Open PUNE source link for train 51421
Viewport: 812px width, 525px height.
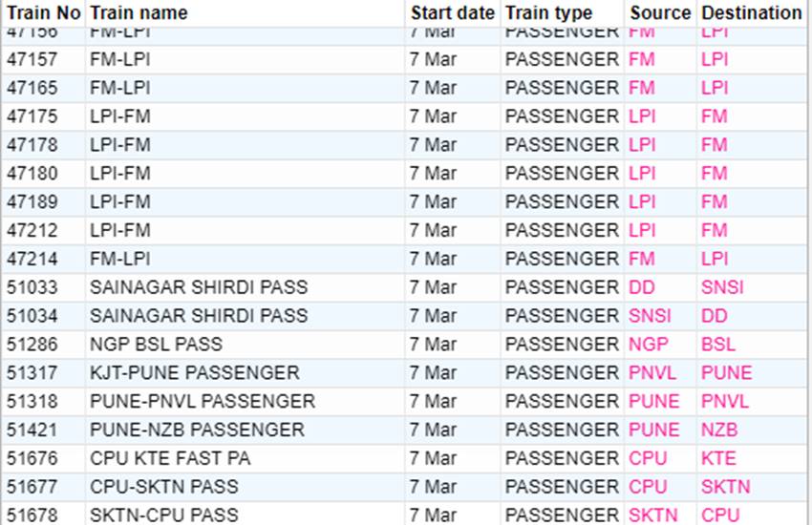tap(654, 430)
